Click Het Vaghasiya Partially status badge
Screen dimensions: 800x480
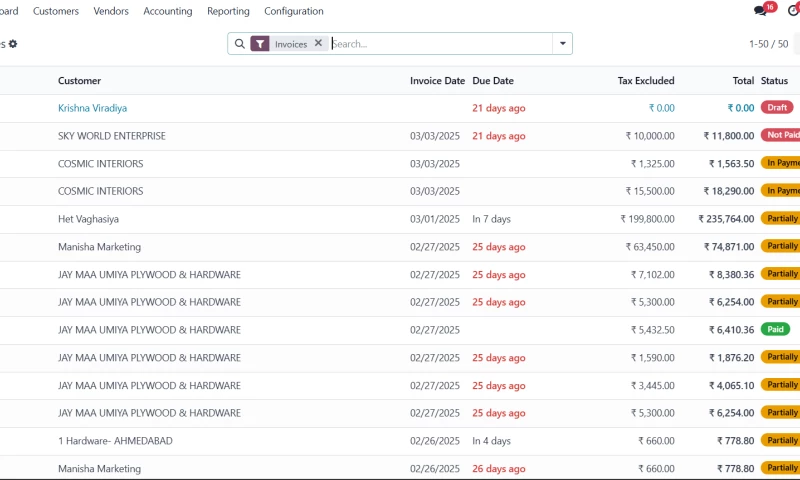781,218
